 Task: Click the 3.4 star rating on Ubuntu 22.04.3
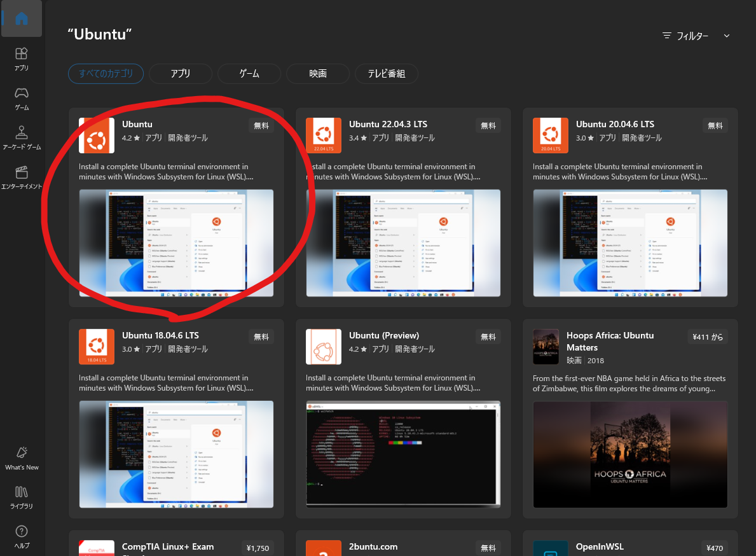click(358, 138)
